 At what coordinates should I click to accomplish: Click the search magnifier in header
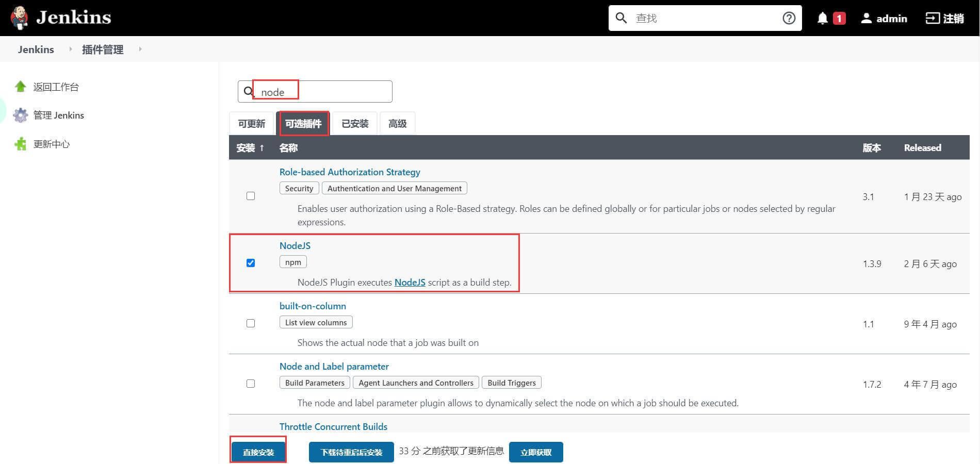point(622,18)
